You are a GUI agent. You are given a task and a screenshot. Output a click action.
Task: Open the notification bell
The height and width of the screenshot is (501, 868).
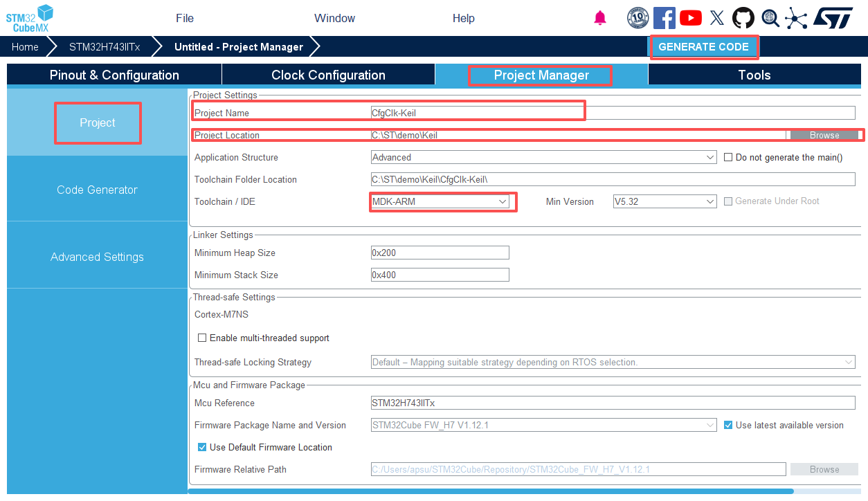pos(600,18)
